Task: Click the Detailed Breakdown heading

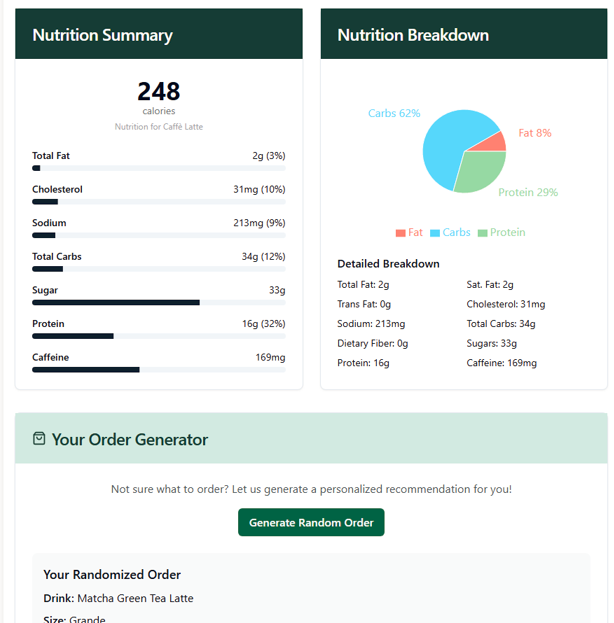Action: click(388, 264)
